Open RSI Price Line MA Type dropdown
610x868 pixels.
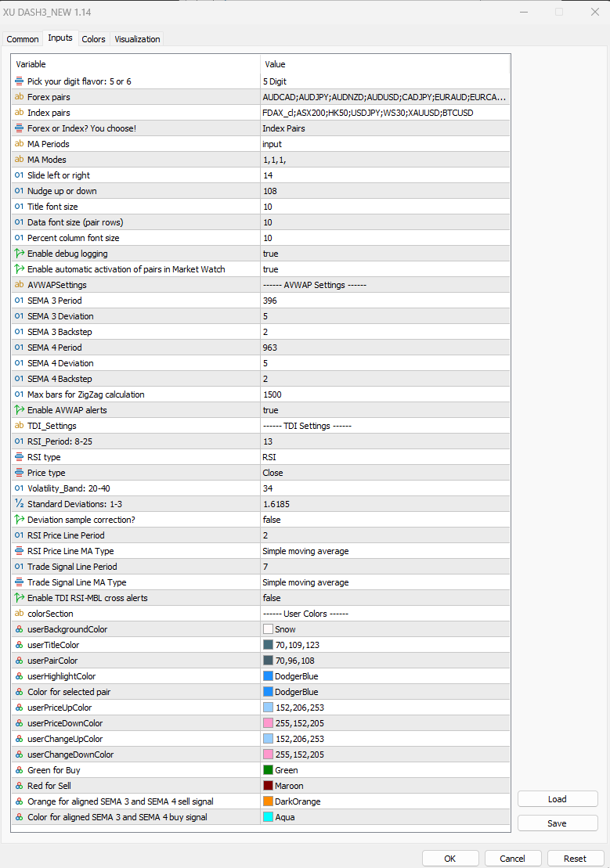pos(384,551)
